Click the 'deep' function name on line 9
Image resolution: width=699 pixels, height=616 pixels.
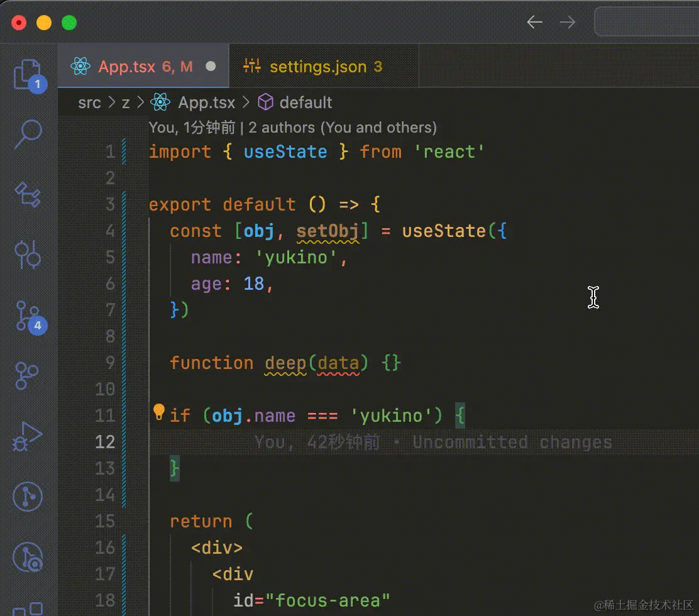coord(285,363)
